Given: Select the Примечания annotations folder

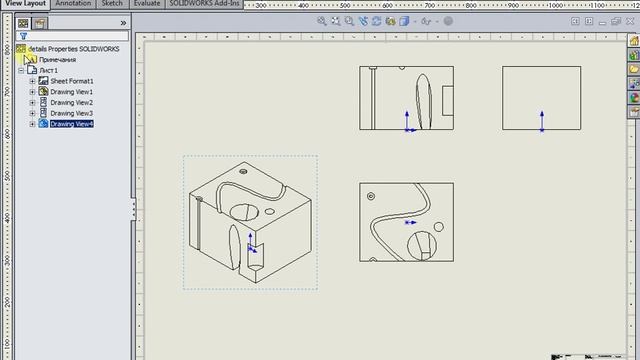Looking at the screenshot, I should [57, 60].
